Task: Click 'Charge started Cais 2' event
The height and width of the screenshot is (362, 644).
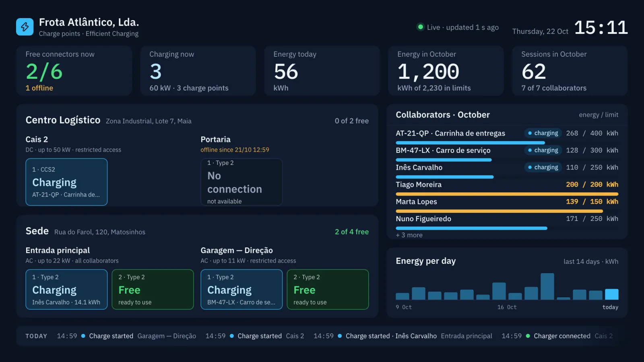Action: (255, 336)
